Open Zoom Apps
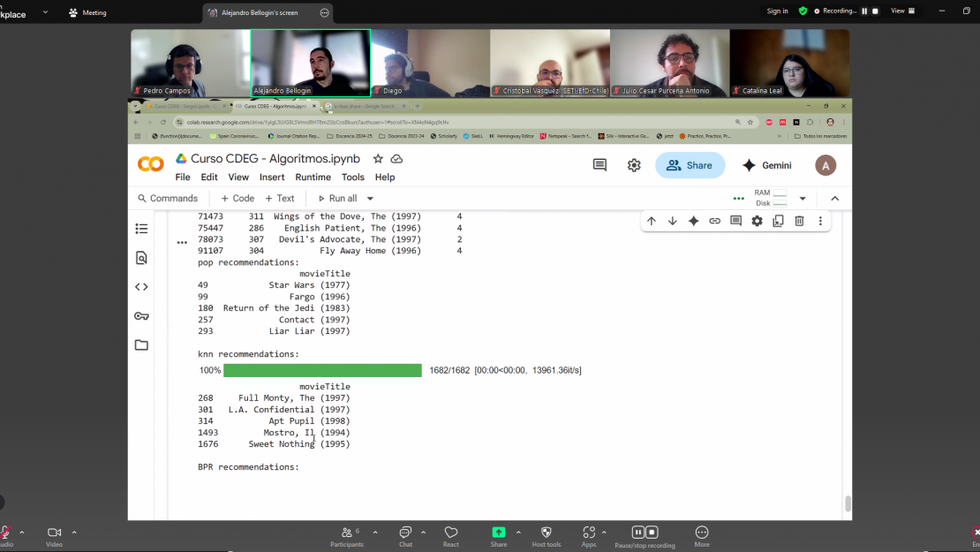 [589, 536]
